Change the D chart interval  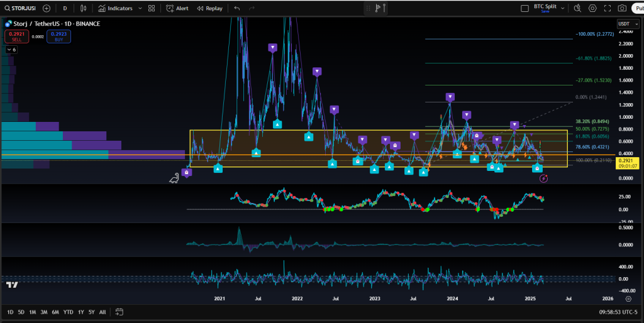(65, 8)
